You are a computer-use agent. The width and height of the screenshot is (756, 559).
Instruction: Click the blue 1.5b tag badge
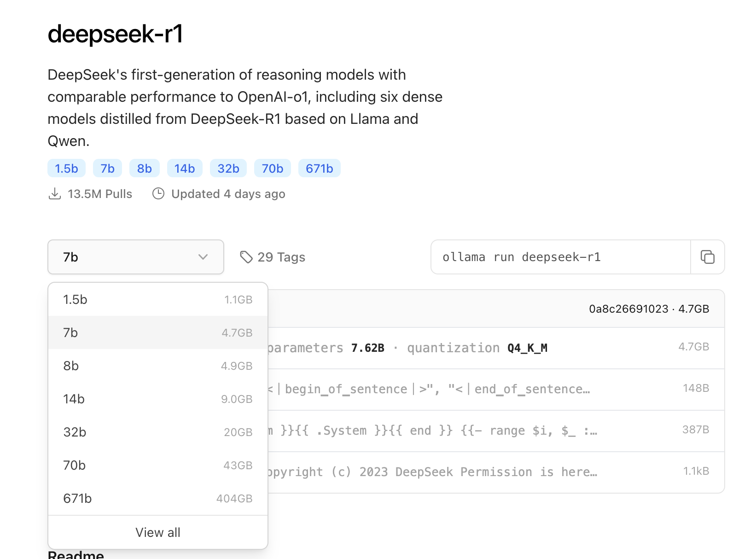pos(66,169)
